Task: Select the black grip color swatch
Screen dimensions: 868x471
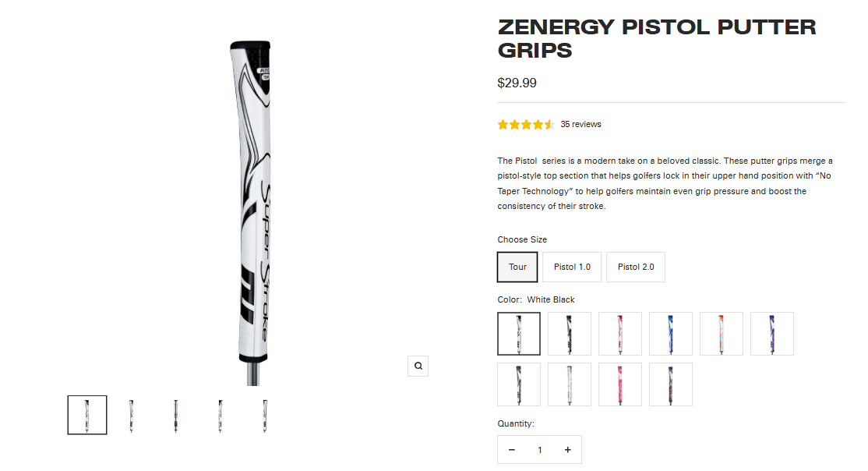Action: point(570,334)
